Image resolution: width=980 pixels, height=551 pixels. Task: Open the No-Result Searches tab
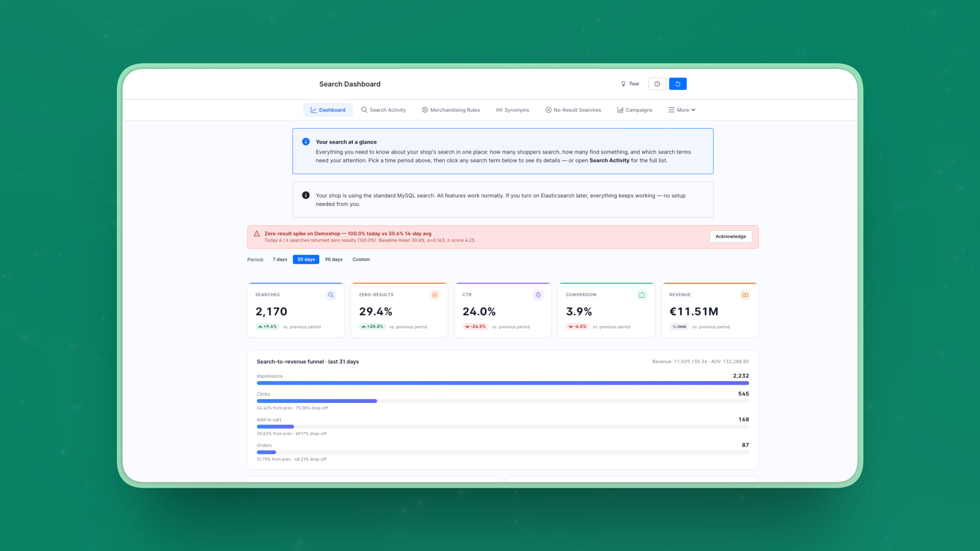click(x=573, y=110)
